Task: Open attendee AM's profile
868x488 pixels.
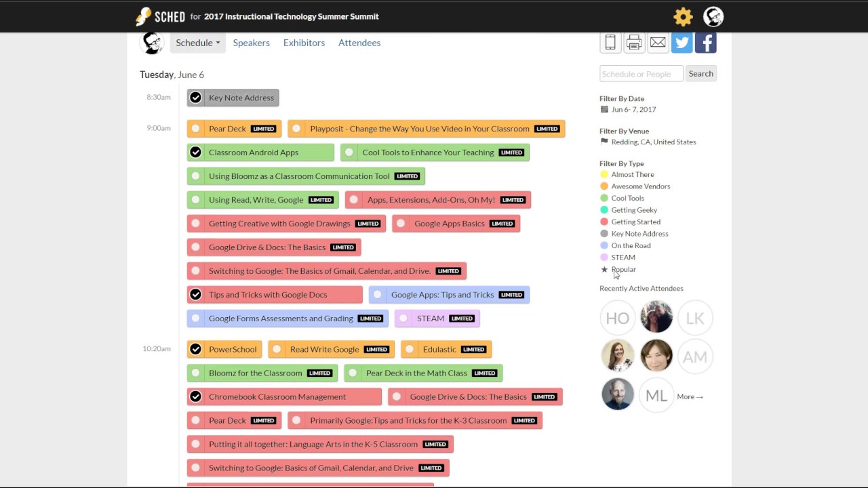Action: point(695,357)
